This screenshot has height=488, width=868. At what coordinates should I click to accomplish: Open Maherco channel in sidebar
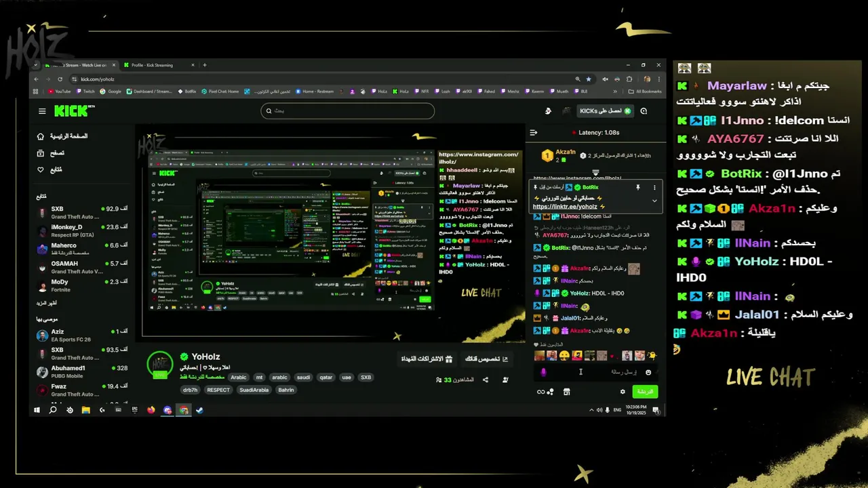pyautogui.click(x=82, y=249)
